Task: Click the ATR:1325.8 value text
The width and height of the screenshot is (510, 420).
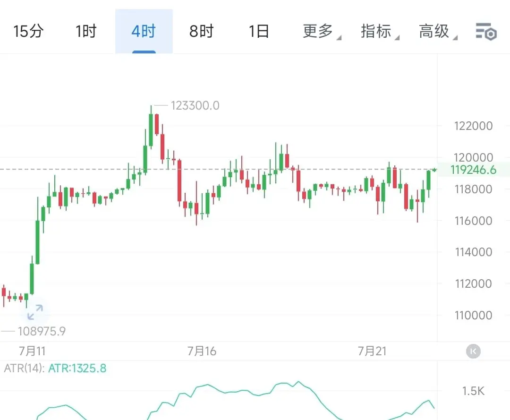Action: click(77, 369)
